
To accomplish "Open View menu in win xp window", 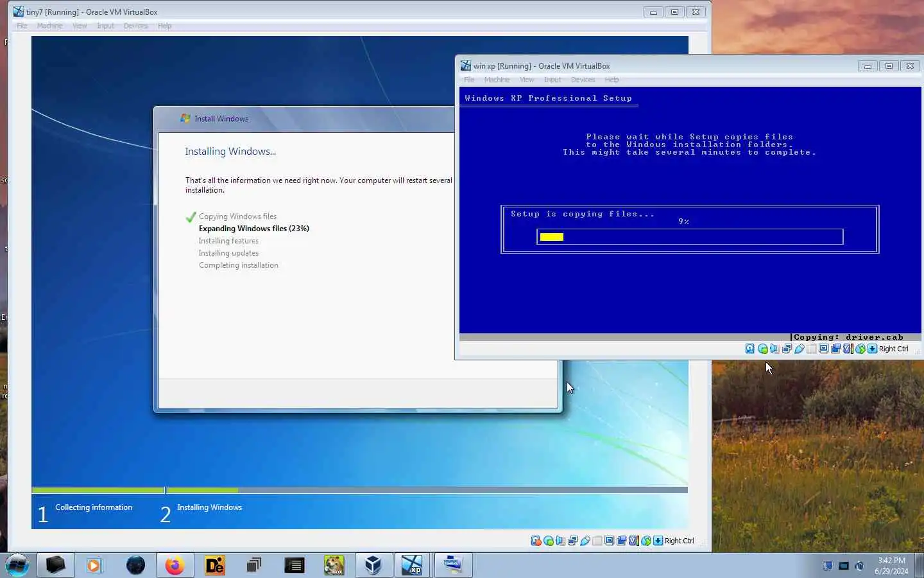I will pos(527,80).
